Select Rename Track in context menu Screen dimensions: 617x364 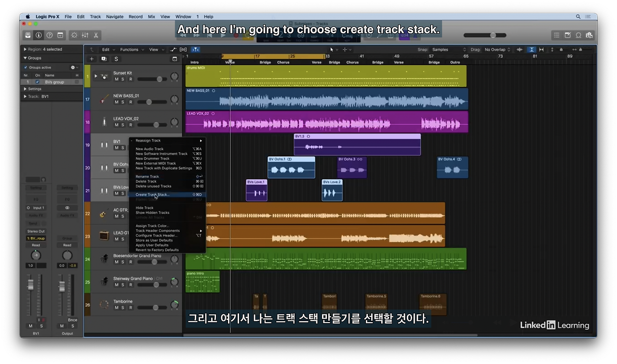(167, 177)
